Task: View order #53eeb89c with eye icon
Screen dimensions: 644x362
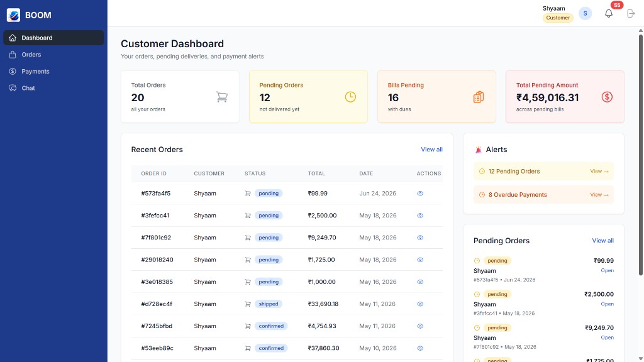Action: (420, 348)
